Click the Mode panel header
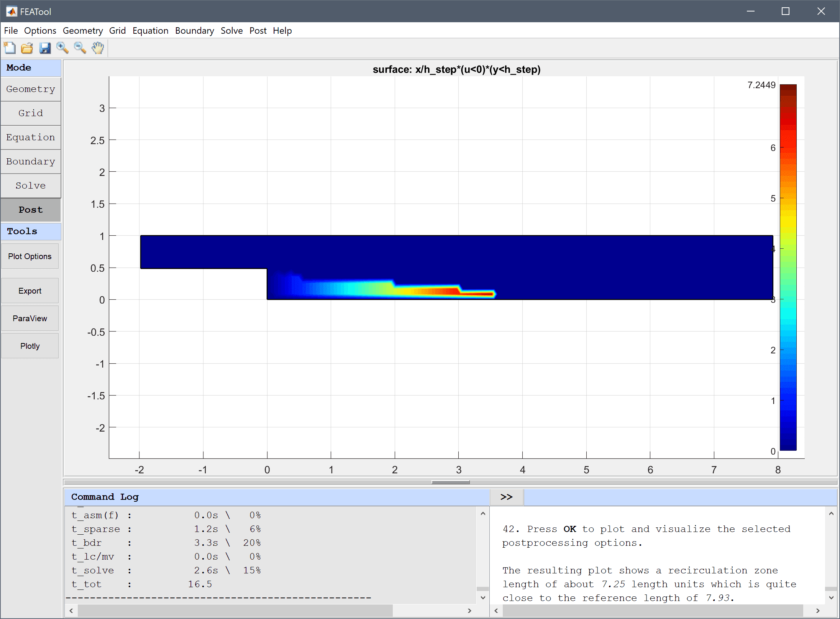840x619 pixels. 31,67
